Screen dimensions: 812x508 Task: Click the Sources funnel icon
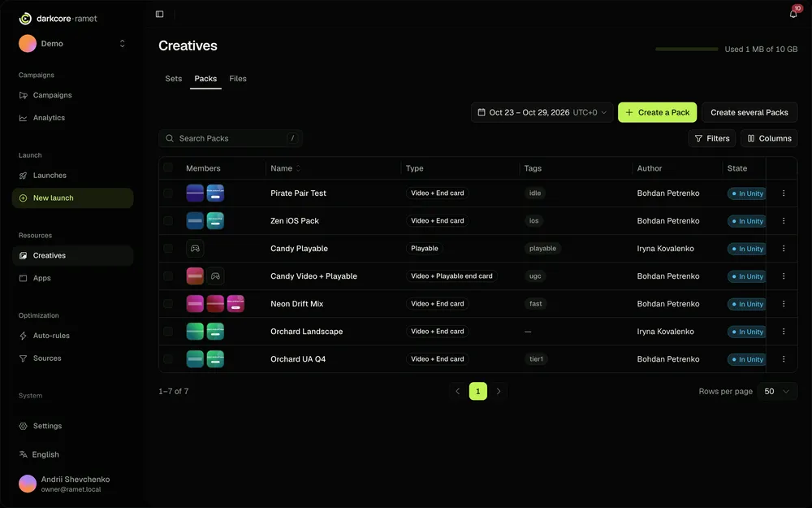click(24, 358)
